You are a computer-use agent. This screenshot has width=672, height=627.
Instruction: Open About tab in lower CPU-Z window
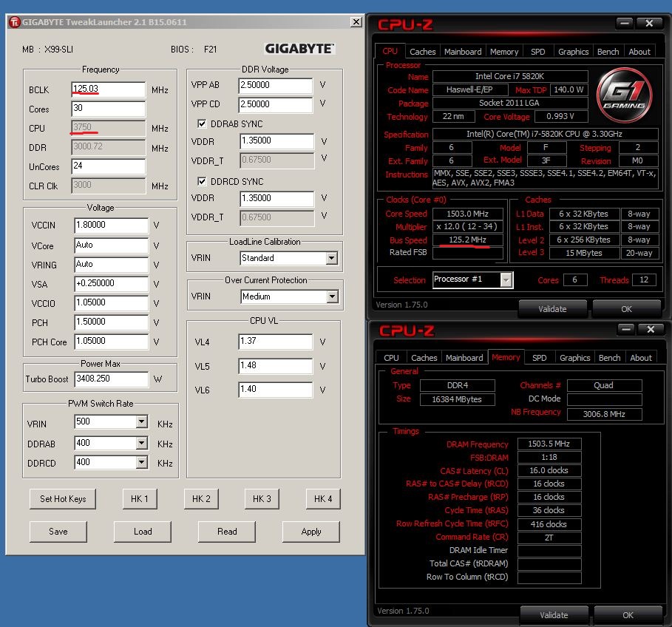point(641,358)
